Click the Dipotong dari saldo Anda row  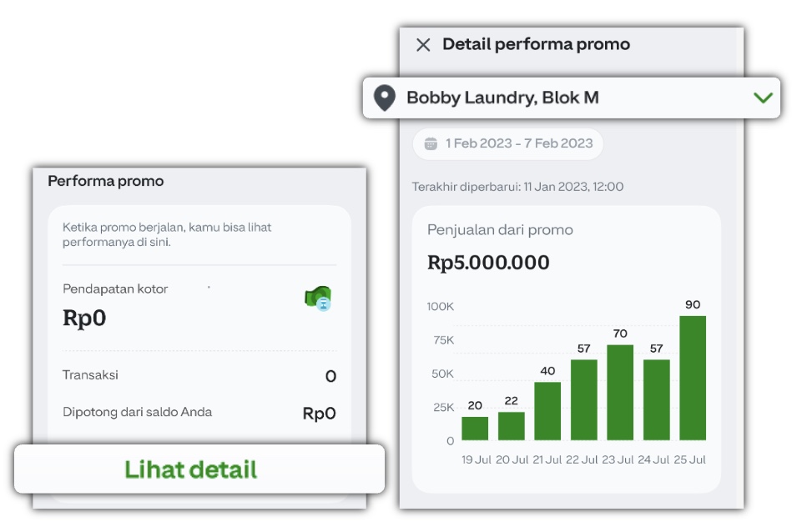(199, 413)
